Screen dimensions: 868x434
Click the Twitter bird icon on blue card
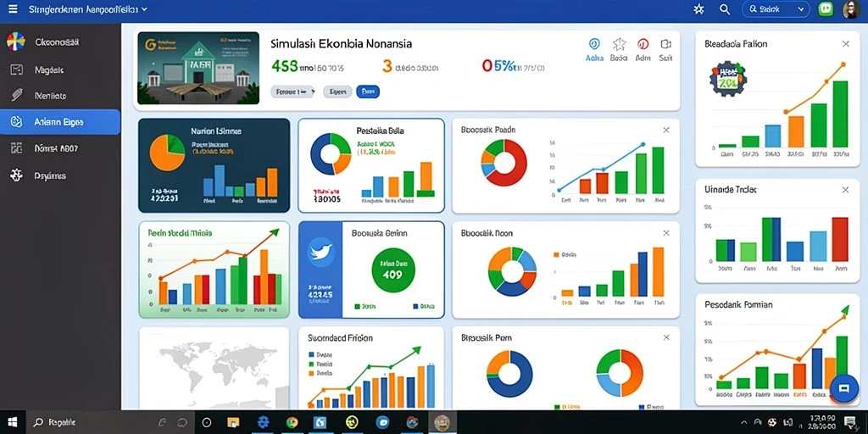320,253
